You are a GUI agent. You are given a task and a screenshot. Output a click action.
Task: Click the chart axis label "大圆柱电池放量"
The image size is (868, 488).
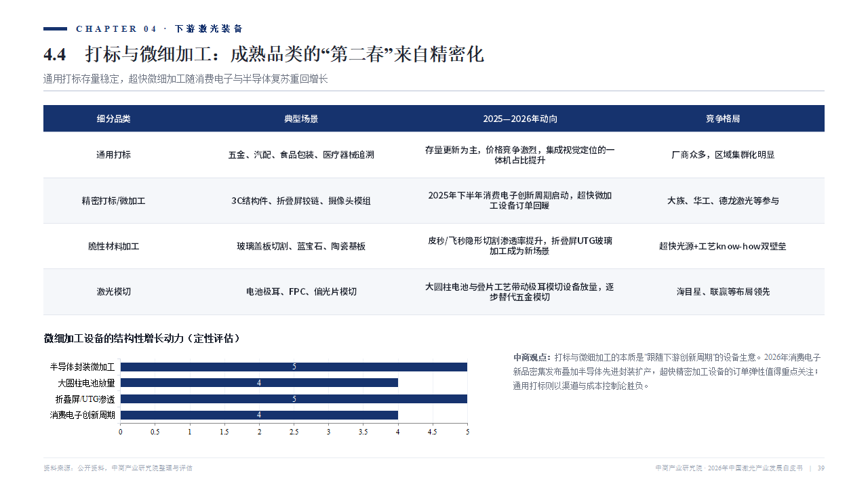[x=86, y=383]
